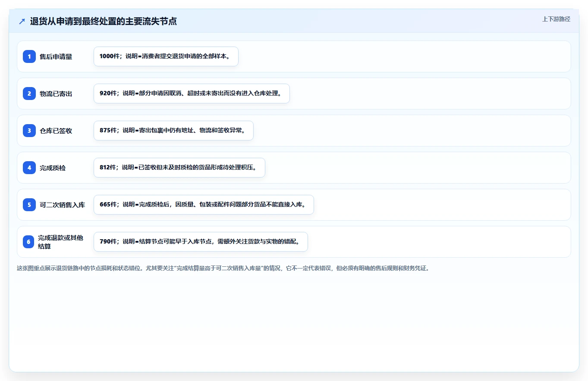Open the 920件 description box

(x=192, y=94)
